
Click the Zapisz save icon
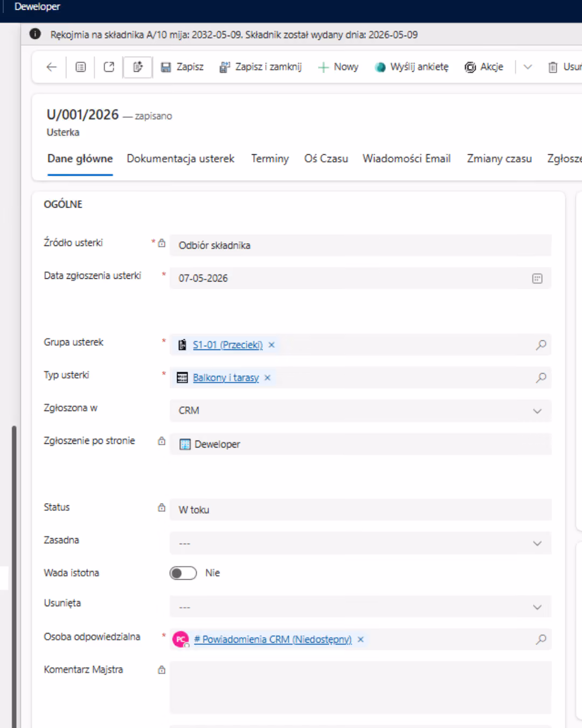166,67
